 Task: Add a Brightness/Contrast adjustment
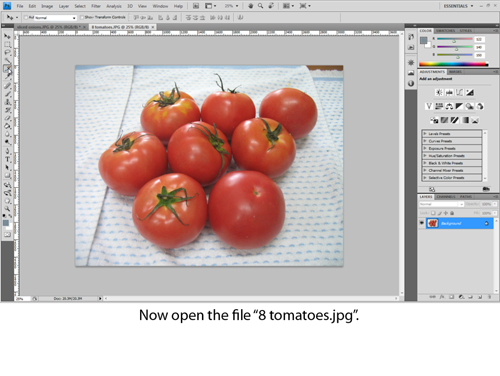[x=439, y=92]
